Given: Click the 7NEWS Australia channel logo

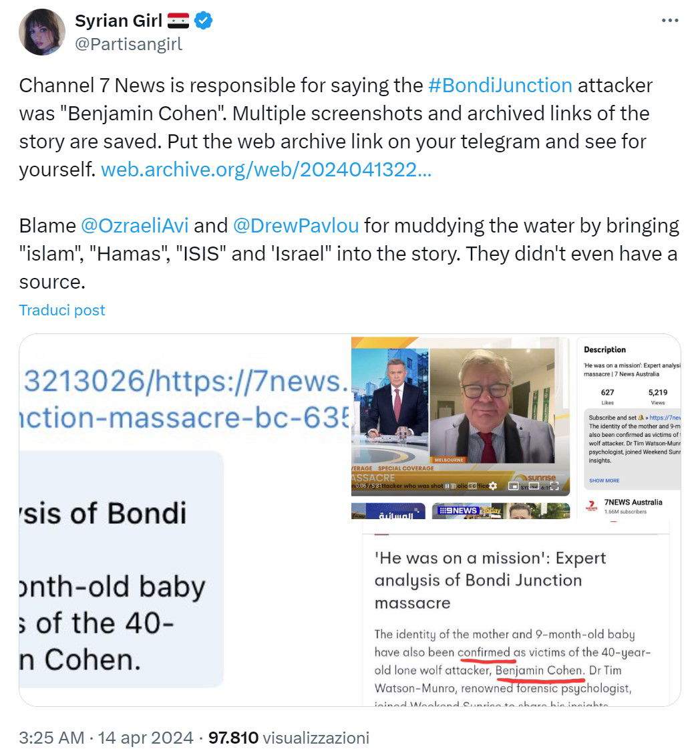Looking at the screenshot, I should pyautogui.click(x=591, y=506).
